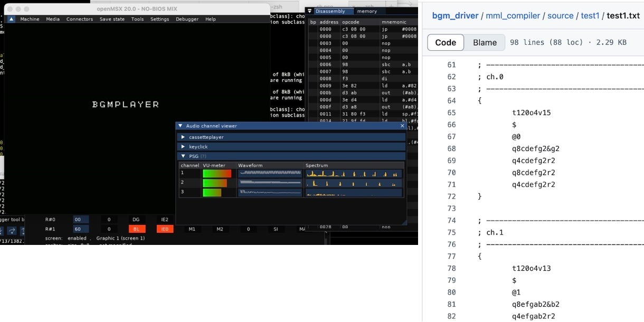Expand the cassetteplayer section

[x=291, y=137]
